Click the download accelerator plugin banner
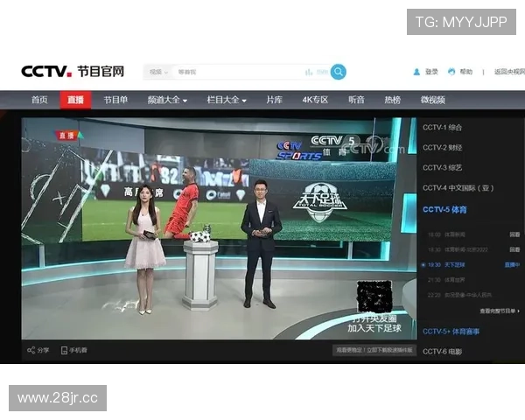This screenshot has width=525, height=420. 374,350
